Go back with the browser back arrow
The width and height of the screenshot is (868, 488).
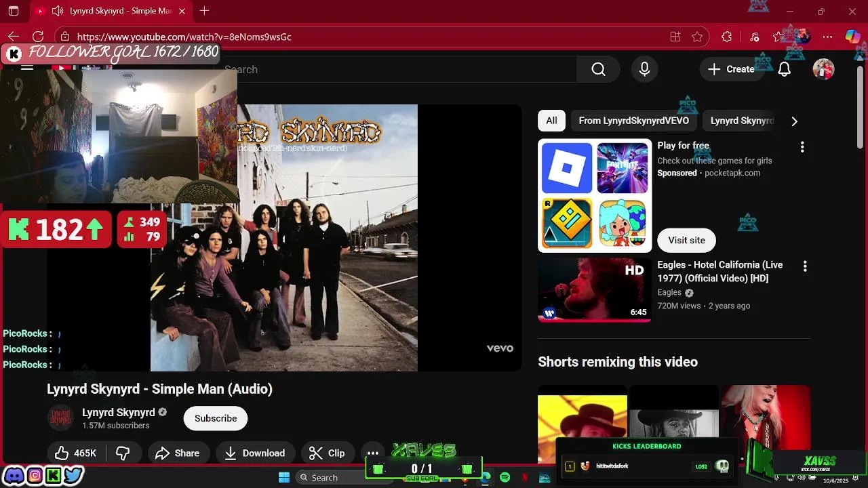pos(14,37)
